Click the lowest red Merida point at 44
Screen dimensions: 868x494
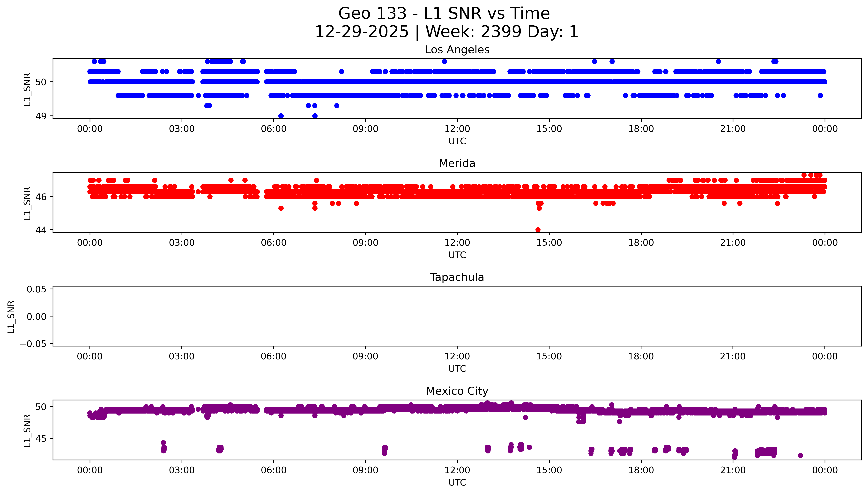[x=538, y=230]
